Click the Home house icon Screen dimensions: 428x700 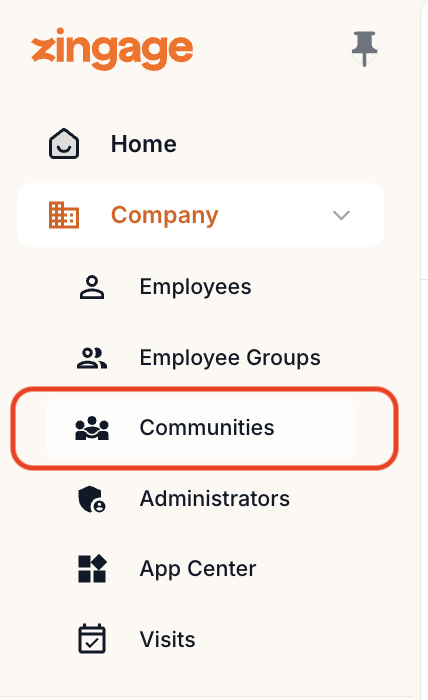point(64,144)
